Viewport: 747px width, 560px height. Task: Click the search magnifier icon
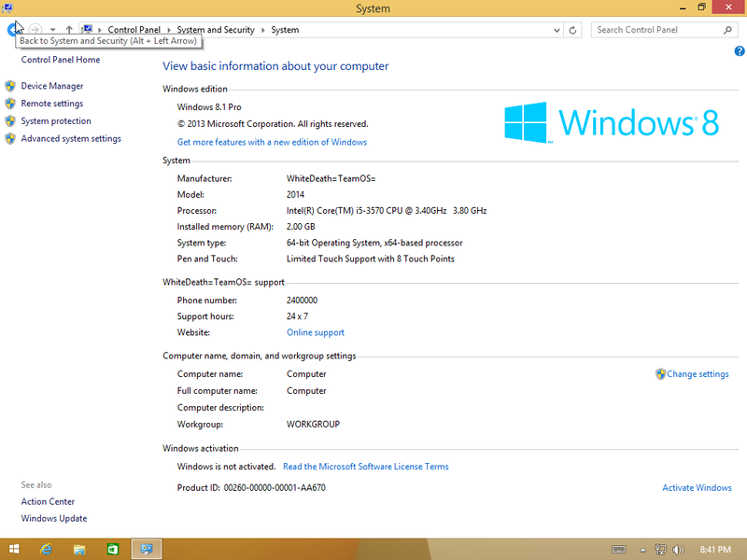click(727, 30)
